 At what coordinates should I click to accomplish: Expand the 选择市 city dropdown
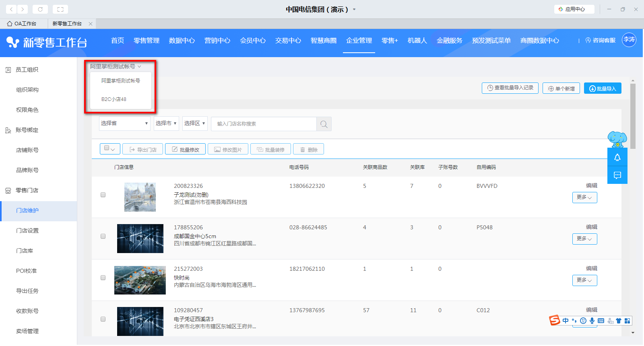166,124
